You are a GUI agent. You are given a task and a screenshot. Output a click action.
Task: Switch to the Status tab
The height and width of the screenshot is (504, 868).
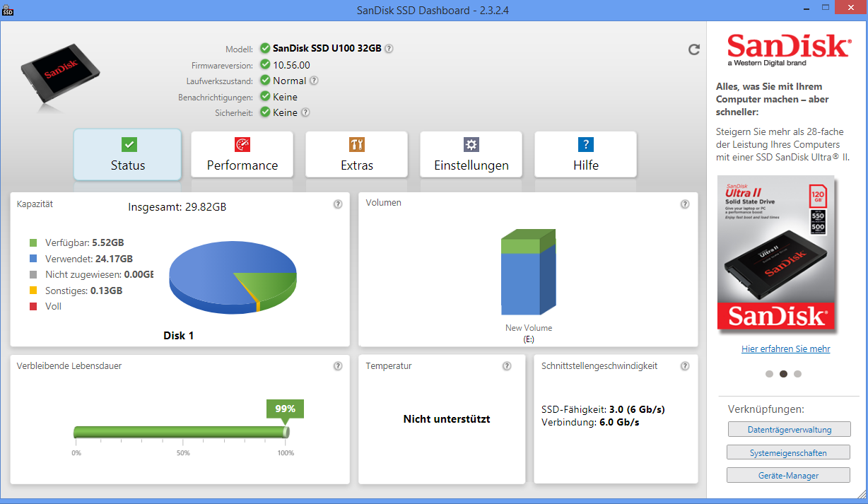[x=128, y=155]
